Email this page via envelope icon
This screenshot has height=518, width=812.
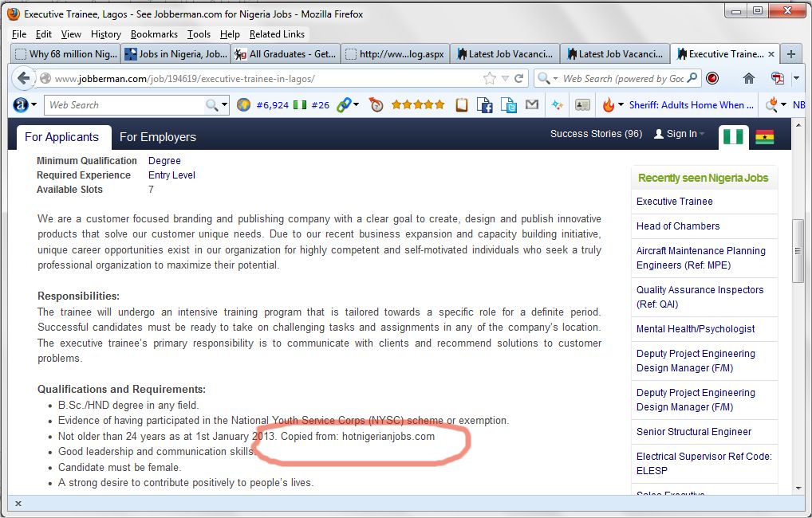click(x=532, y=104)
